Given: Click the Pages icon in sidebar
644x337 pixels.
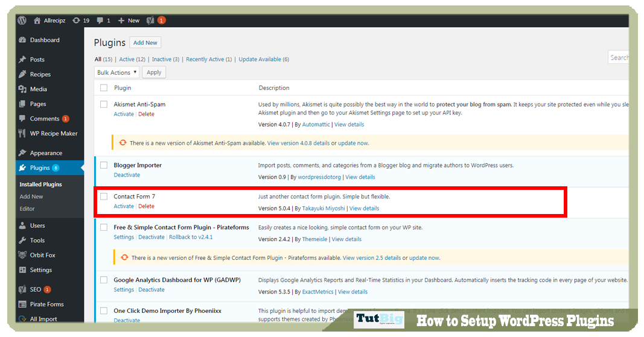Looking at the screenshot, I should [x=22, y=104].
